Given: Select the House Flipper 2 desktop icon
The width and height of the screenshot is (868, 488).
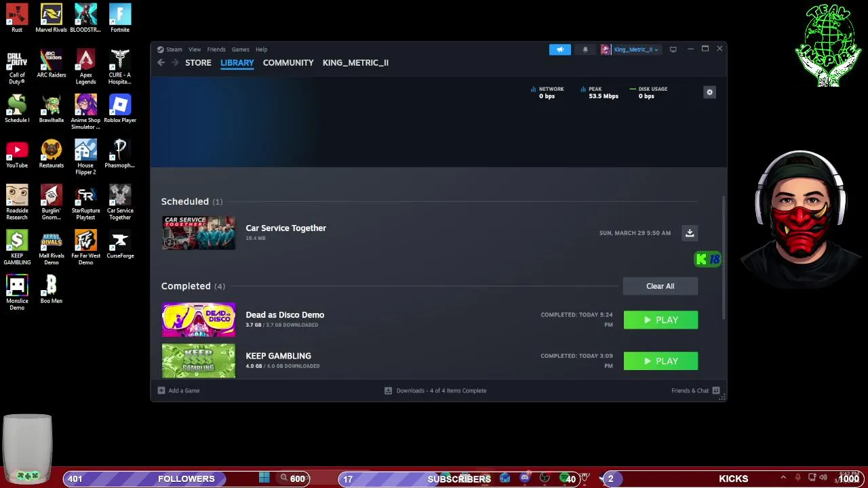Looking at the screenshot, I should click(x=85, y=157).
